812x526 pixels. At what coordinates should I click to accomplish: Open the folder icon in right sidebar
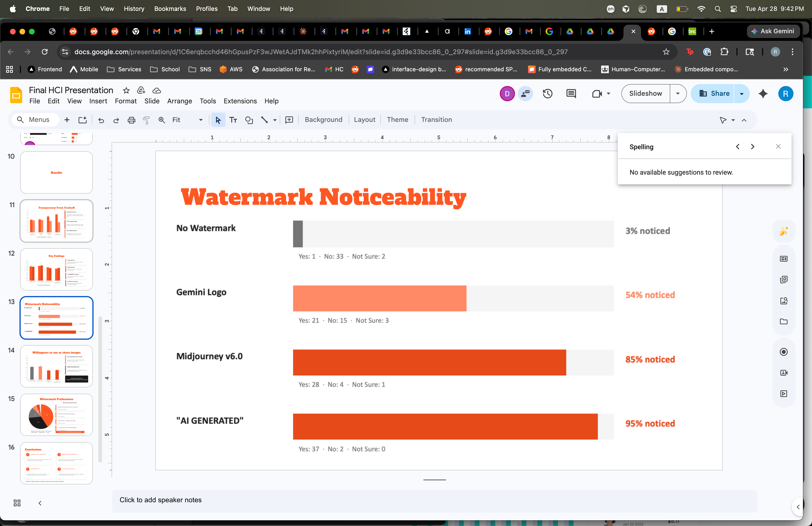coord(784,321)
